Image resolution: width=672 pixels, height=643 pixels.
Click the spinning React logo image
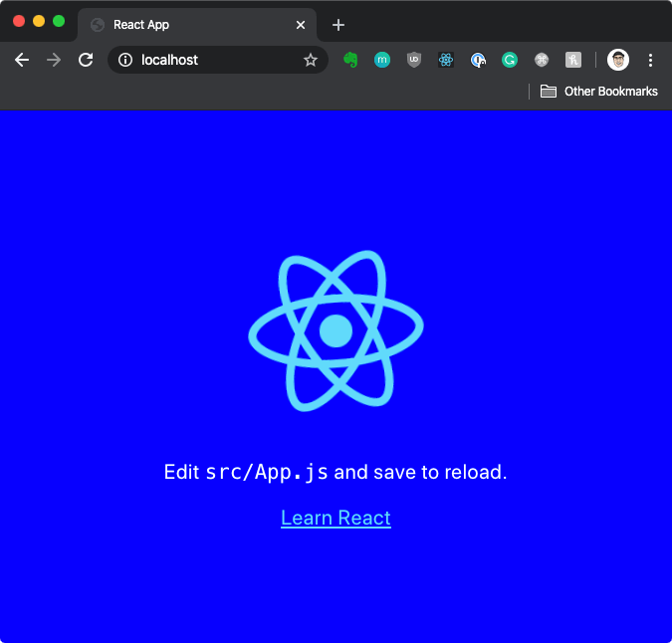pos(336,330)
